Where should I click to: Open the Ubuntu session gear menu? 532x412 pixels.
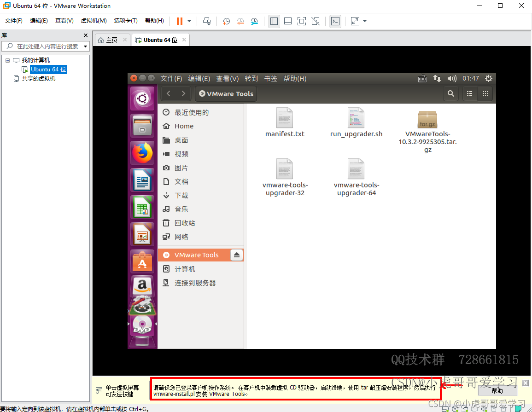coord(489,79)
